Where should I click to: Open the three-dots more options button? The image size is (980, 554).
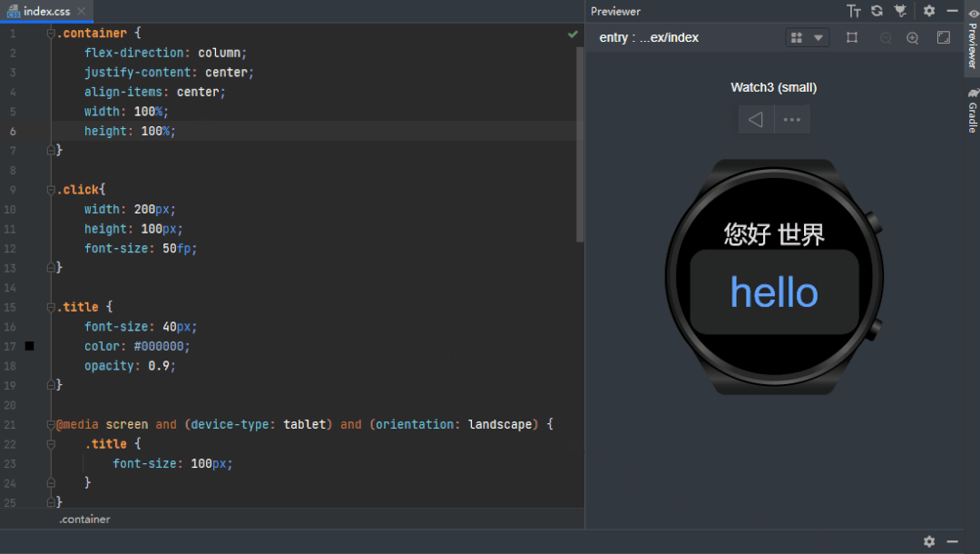point(792,120)
